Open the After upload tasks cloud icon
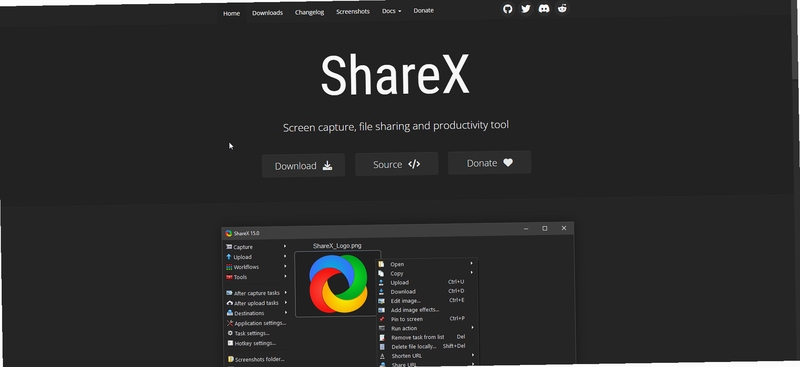This screenshot has height=367, width=800. coord(230,303)
